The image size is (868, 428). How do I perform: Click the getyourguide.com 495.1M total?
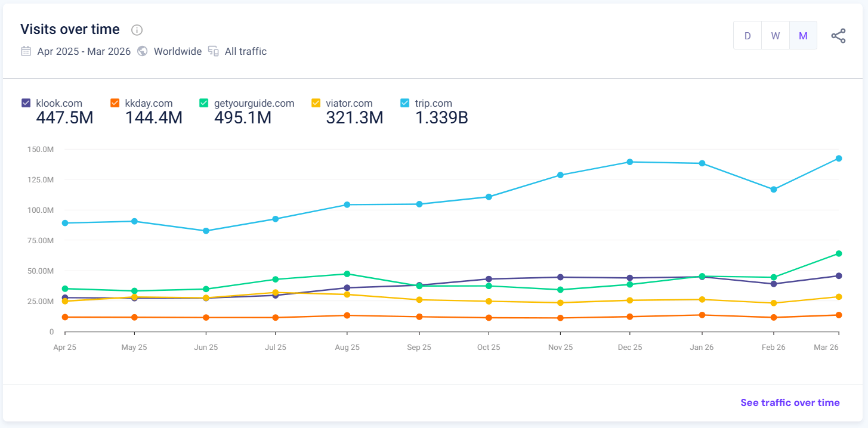point(242,118)
